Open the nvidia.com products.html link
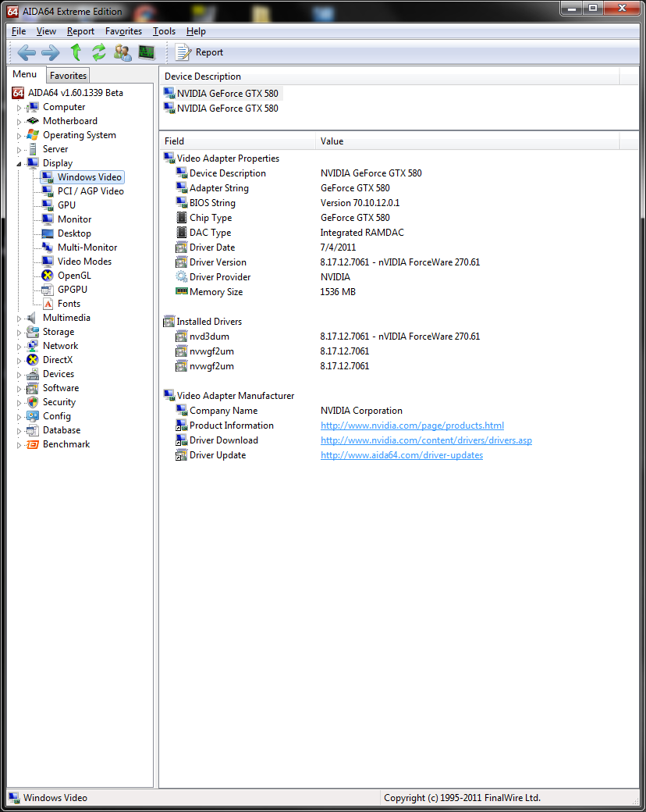The width and height of the screenshot is (646, 812). tap(412, 426)
